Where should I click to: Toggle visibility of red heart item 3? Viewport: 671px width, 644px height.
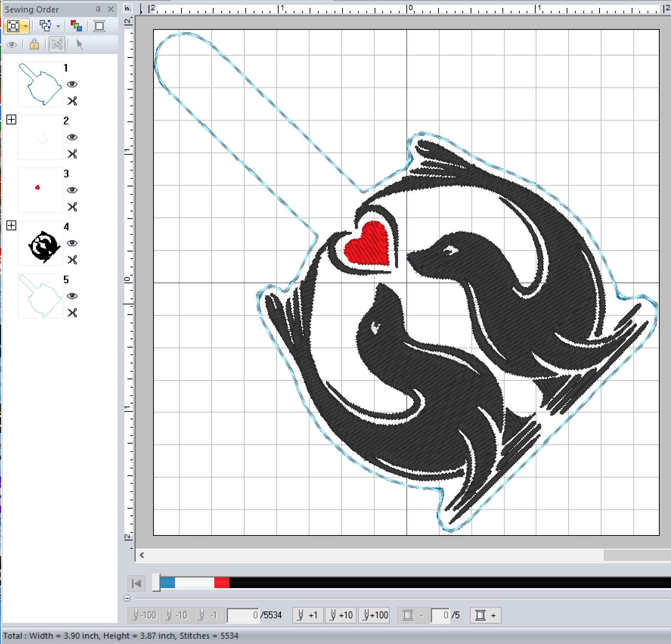[72, 190]
